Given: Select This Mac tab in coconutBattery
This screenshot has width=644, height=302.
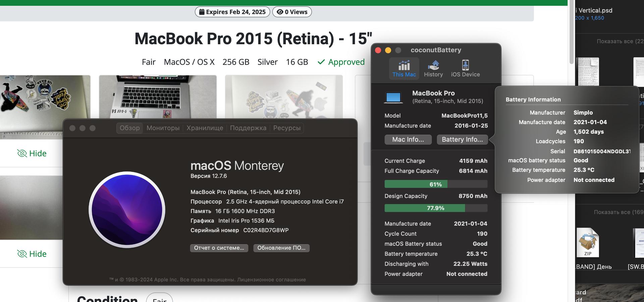Looking at the screenshot, I should [404, 69].
